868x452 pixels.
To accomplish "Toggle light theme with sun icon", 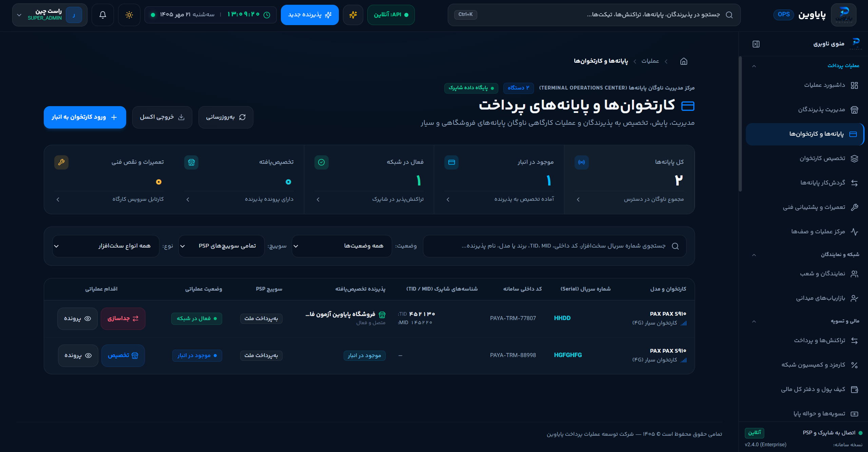I will 129,15.
